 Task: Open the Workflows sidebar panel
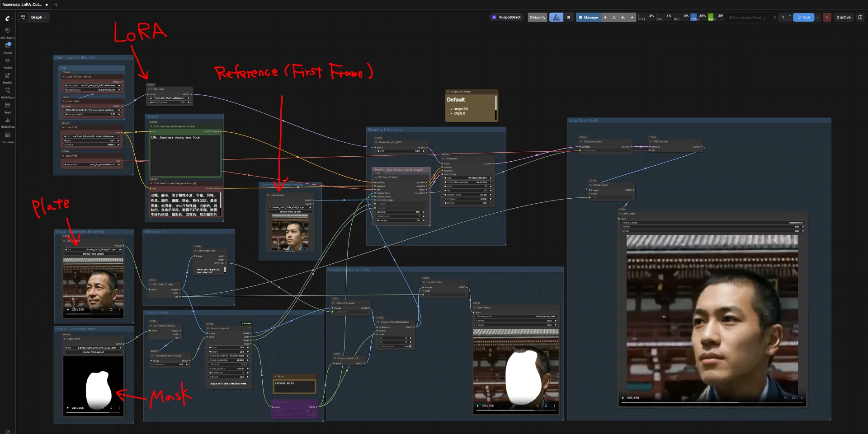point(8,93)
